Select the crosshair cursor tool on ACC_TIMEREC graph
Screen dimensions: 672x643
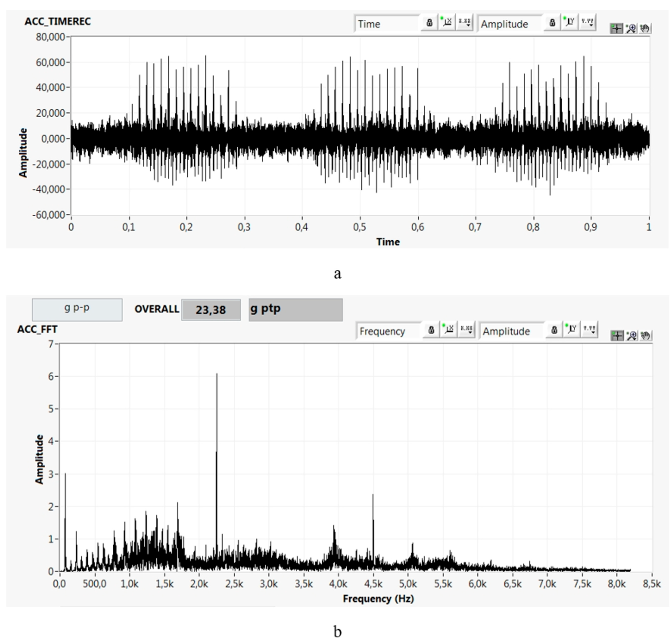coord(617,28)
